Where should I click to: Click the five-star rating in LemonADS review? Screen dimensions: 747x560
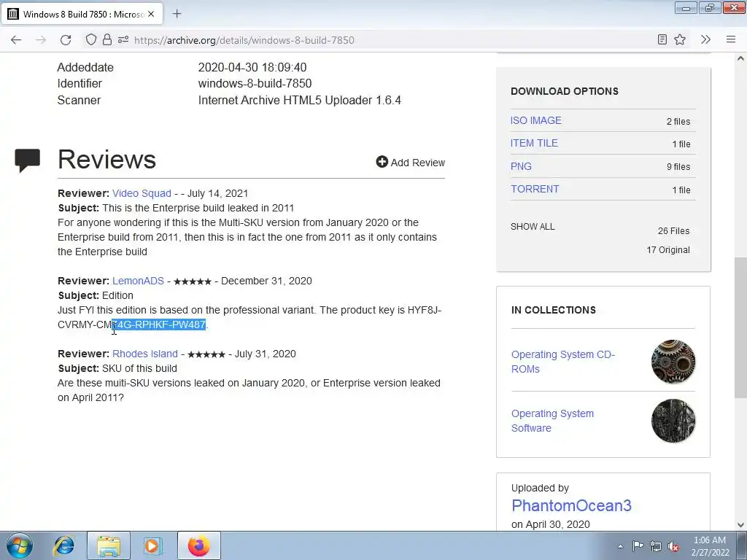(193, 281)
